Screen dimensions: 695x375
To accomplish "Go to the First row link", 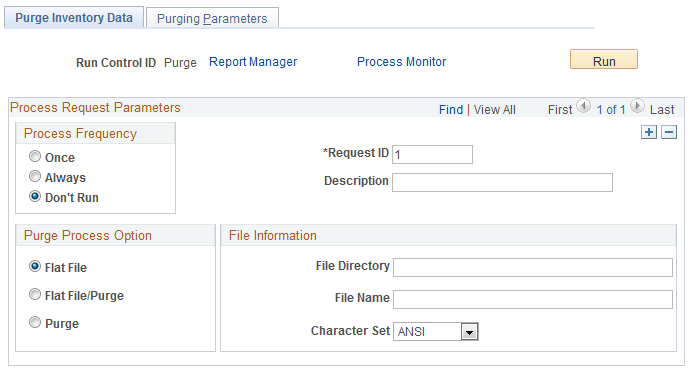I will click(560, 109).
